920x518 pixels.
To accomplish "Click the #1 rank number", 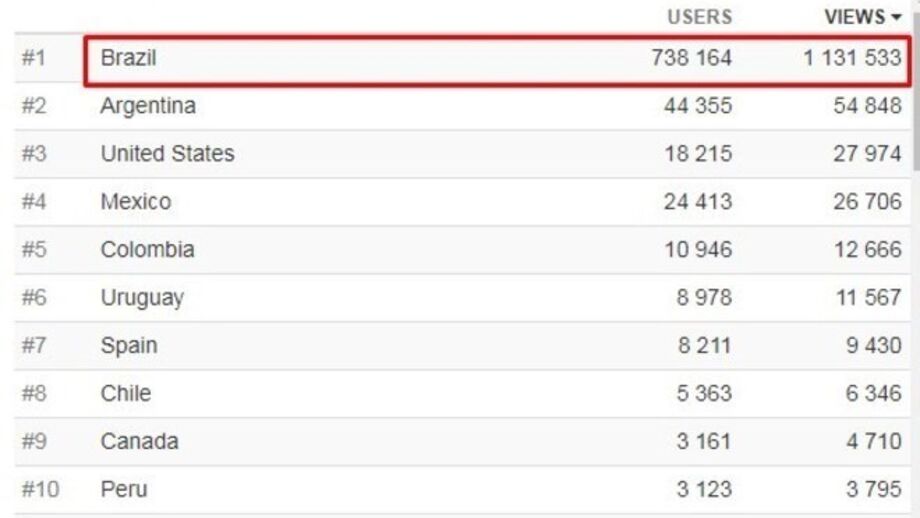I will pyautogui.click(x=34, y=58).
